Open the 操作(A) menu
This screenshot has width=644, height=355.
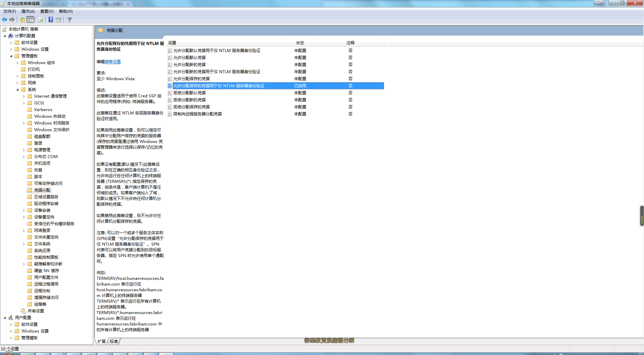[x=28, y=11]
